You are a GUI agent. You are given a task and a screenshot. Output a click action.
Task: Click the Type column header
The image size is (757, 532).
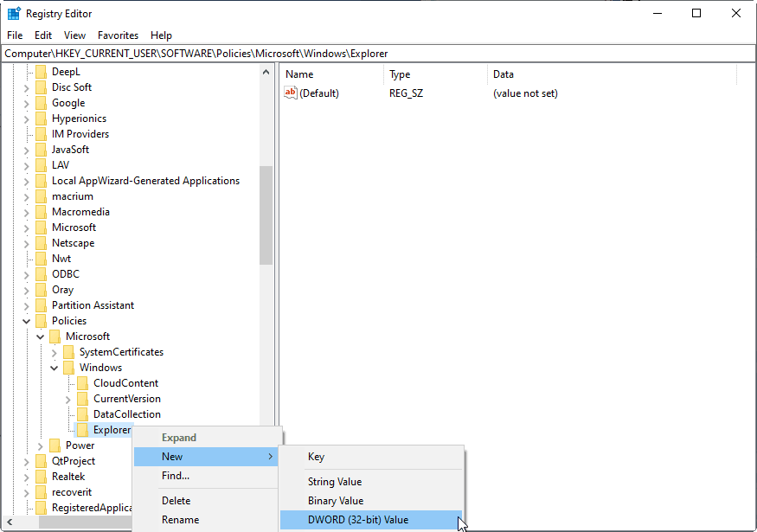(x=436, y=74)
